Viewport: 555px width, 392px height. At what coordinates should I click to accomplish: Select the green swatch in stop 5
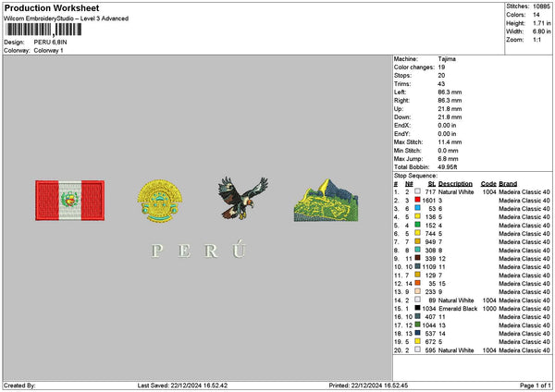[418, 225]
